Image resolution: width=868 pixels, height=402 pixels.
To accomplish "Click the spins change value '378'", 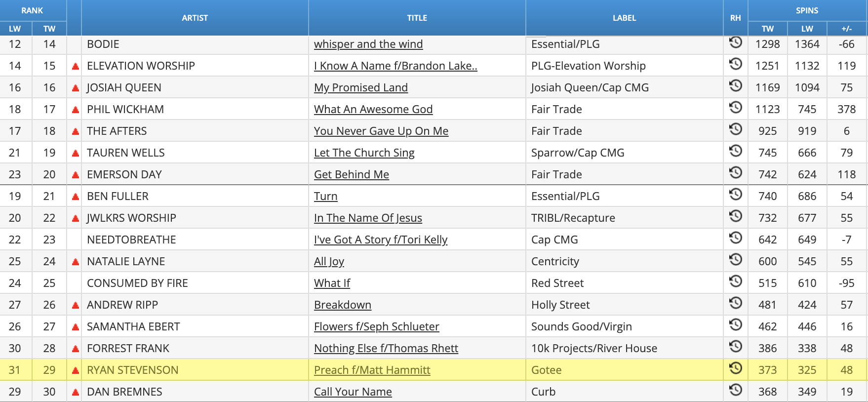I will pos(846,109).
